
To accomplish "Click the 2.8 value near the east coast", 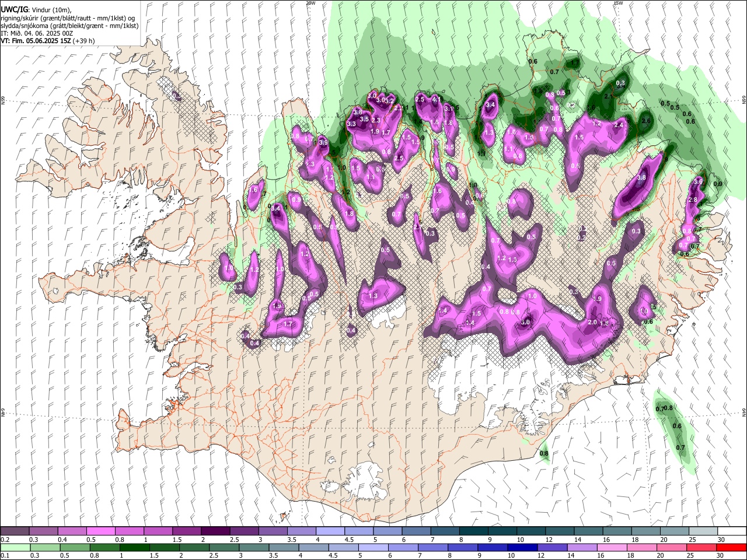I will pyautogui.click(x=693, y=199).
